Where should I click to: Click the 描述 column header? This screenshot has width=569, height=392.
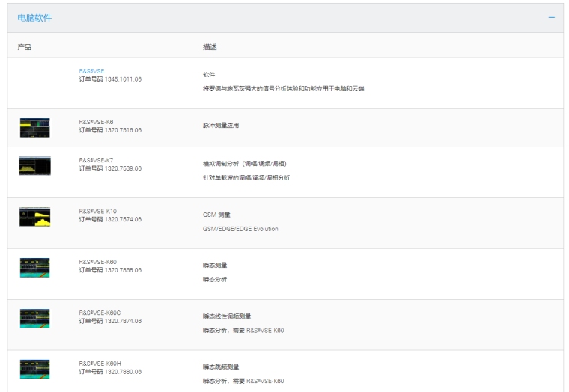[210, 47]
